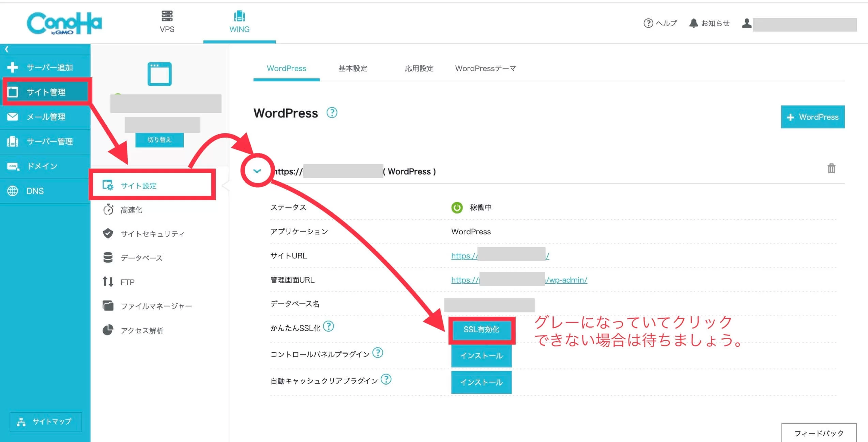Image resolution: width=868 pixels, height=442 pixels.
Task: Switch to the WordPressテーマ tab
Action: tap(485, 68)
